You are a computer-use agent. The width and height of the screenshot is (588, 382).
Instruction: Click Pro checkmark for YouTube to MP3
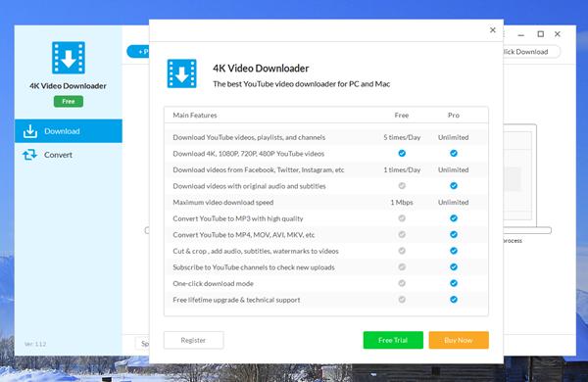[x=454, y=218]
